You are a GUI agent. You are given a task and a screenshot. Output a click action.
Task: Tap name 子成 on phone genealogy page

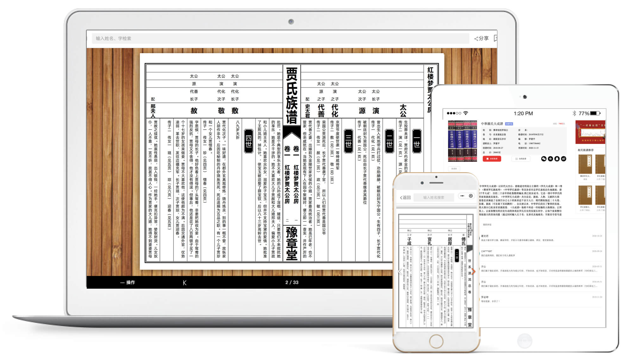point(409,241)
